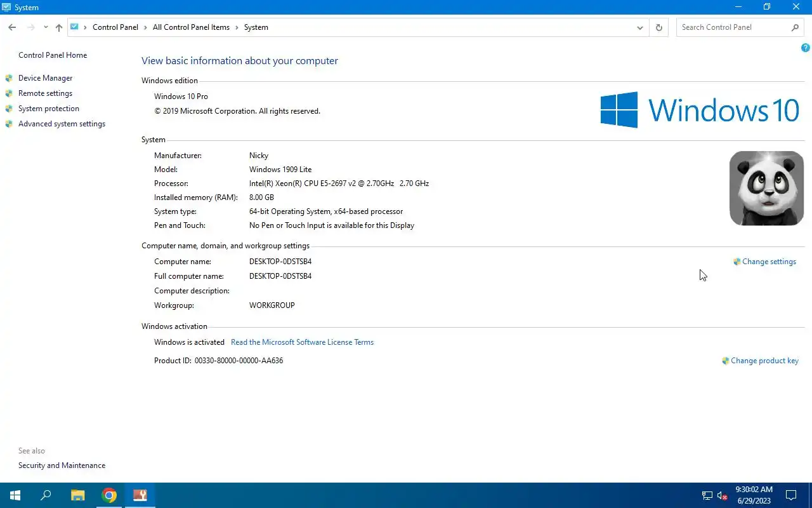Viewport: 812px width, 508px height.
Task: Open File Explorer from the taskbar
Action: (x=77, y=495)
